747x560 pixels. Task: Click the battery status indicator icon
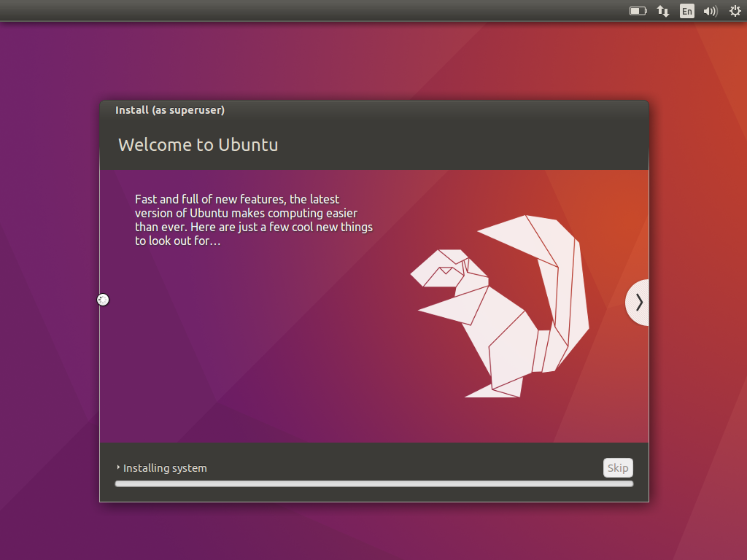(x=638, y=11)
